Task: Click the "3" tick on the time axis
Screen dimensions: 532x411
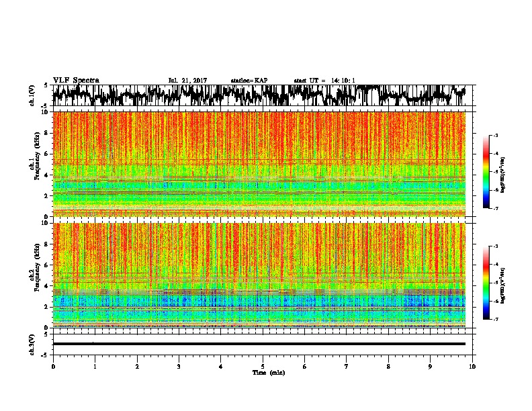Action: click(179, 367)
